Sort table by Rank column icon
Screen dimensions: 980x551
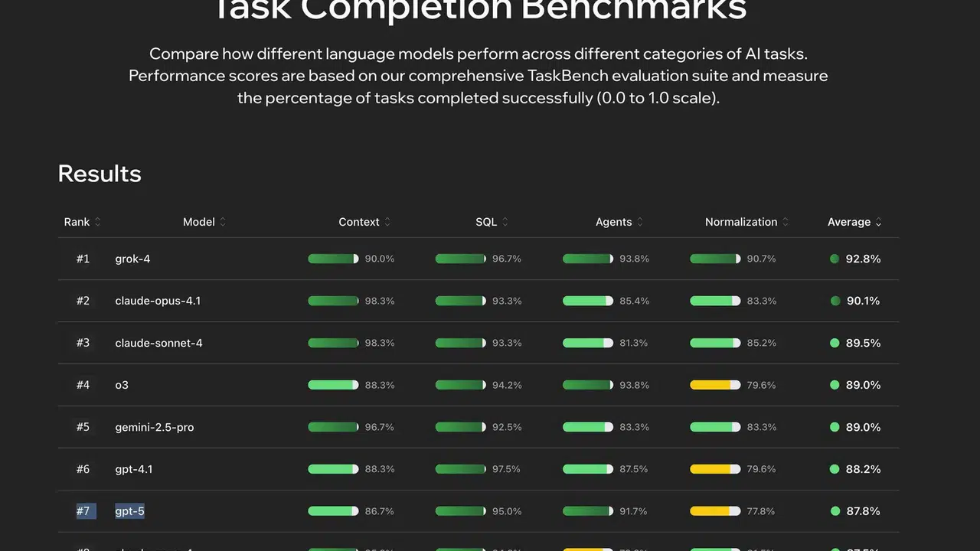pyautogui.click(x=98, y=222)
